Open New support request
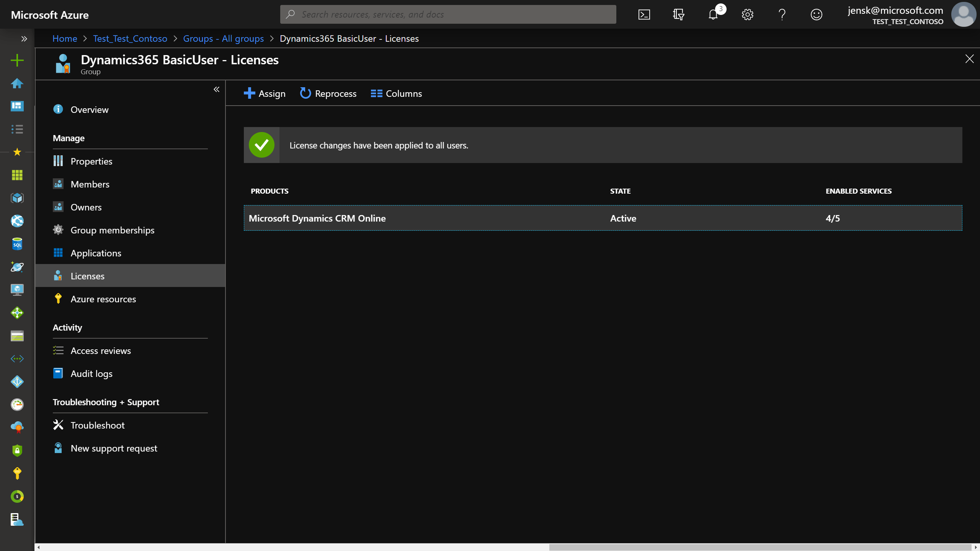Screen dimensions: 980x551 [130, 448]
